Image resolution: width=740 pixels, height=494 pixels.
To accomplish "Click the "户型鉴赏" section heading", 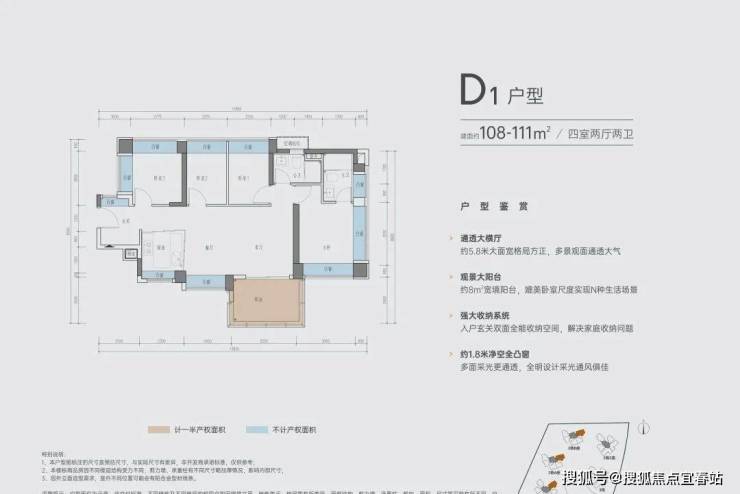I will [x=494, y=207].
